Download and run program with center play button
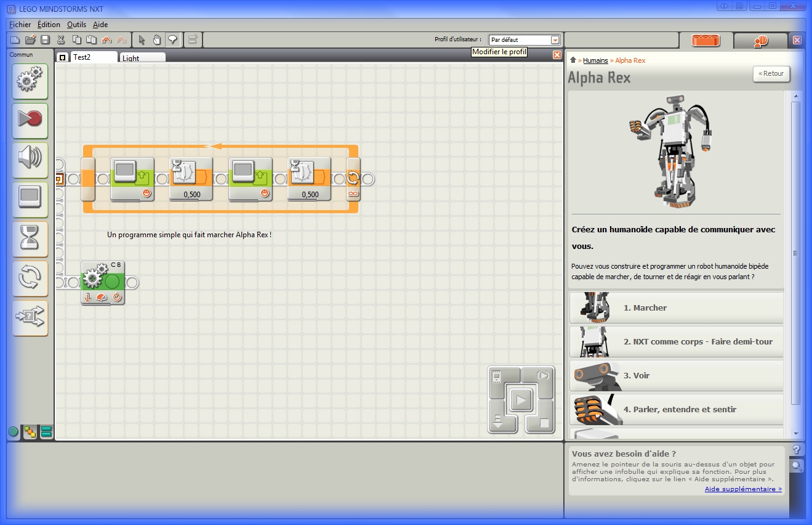The width and height of the screenshot is (812, 525). coord(521,400)
